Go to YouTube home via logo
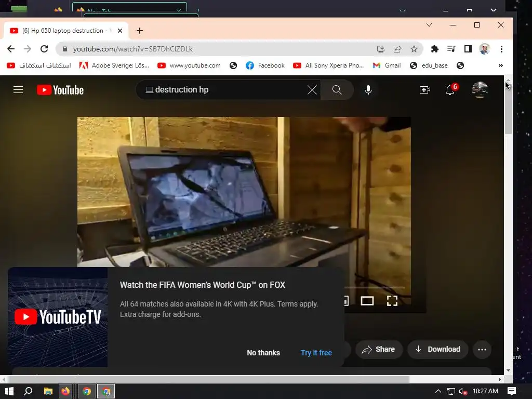 (60, 90)
